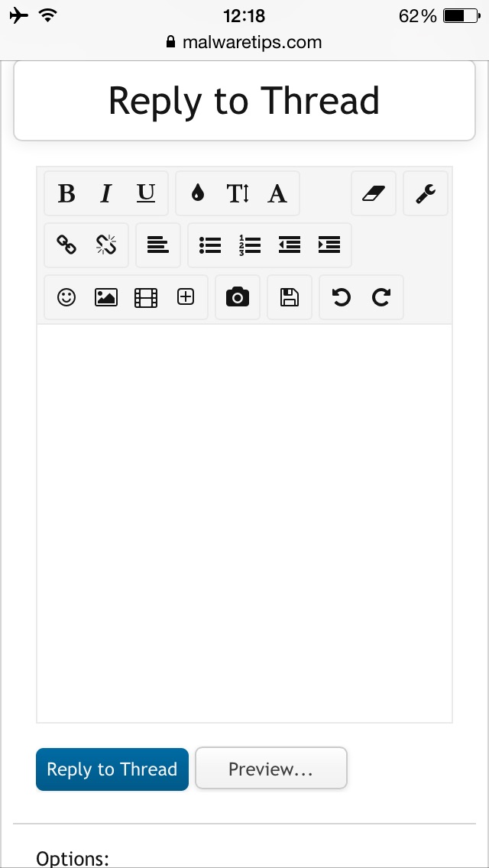This screenshot has height=868, width=489.
Task: Open the smilies face icon
Action: click(66, 297)
